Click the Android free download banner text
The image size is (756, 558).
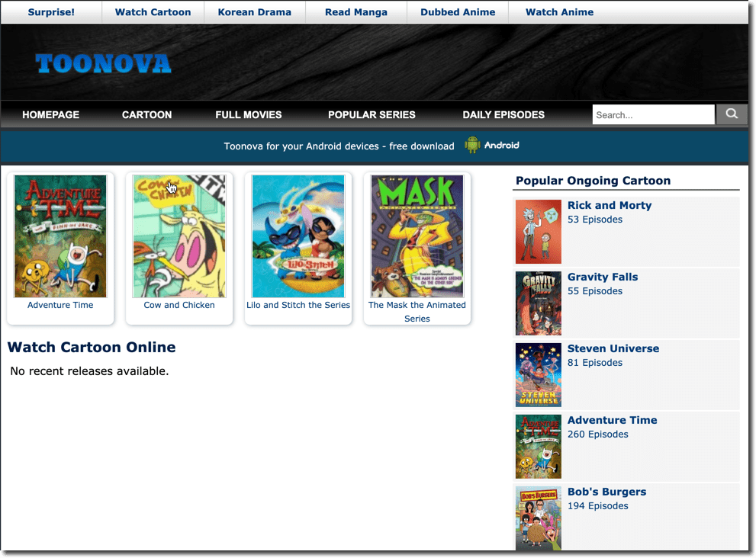coord(339,146)
